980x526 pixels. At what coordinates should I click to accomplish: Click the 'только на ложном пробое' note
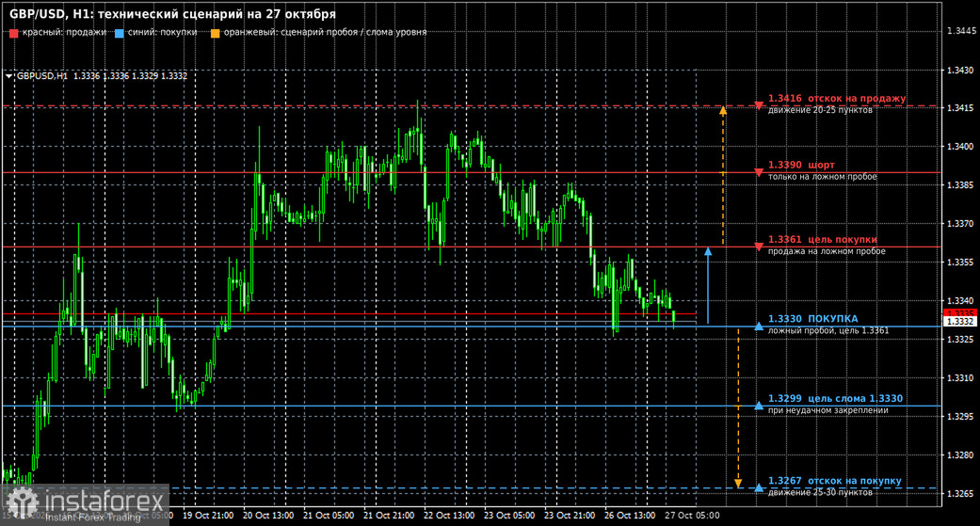[x=823, y=177]
